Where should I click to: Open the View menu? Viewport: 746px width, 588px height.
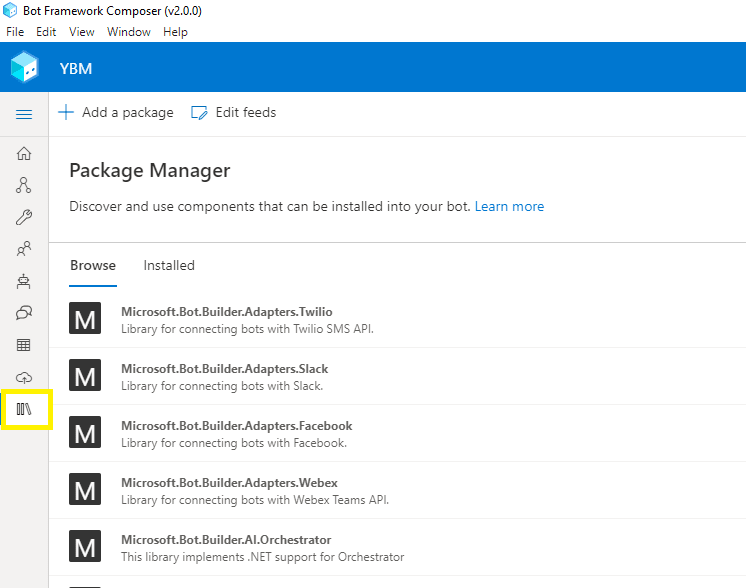[82, 32]
